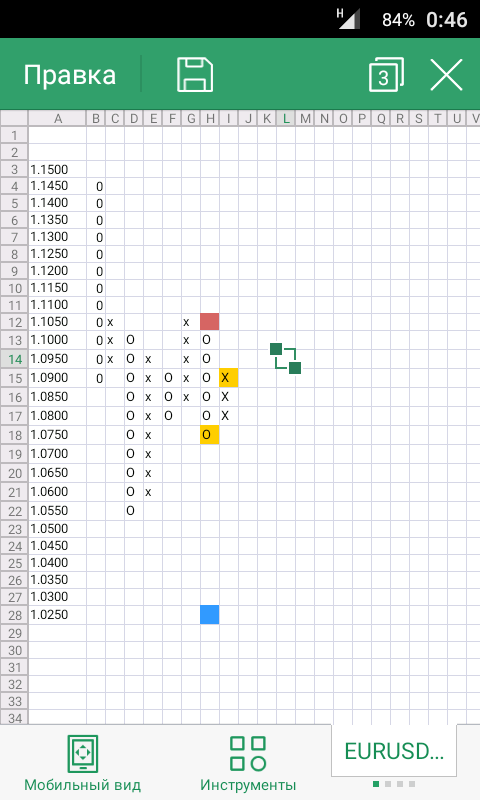Click the X in column I row 17

(x=229, y=416)
